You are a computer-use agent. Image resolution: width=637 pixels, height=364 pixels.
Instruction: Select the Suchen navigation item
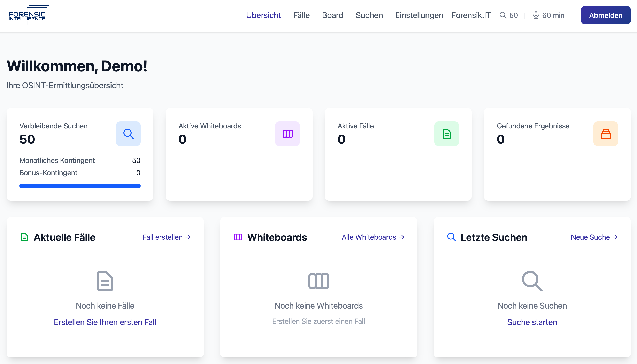(369, 15)
